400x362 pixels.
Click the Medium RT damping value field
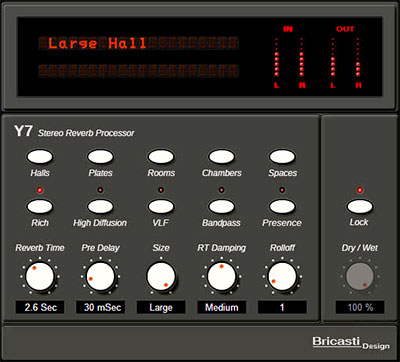tap(221, 307)
